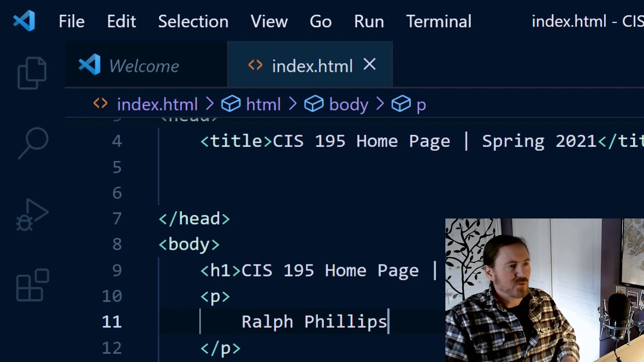Click line number 9 in the gutter
Image resolution: width=644 pixels, height=362 pixels.
[x=117, y=270]
